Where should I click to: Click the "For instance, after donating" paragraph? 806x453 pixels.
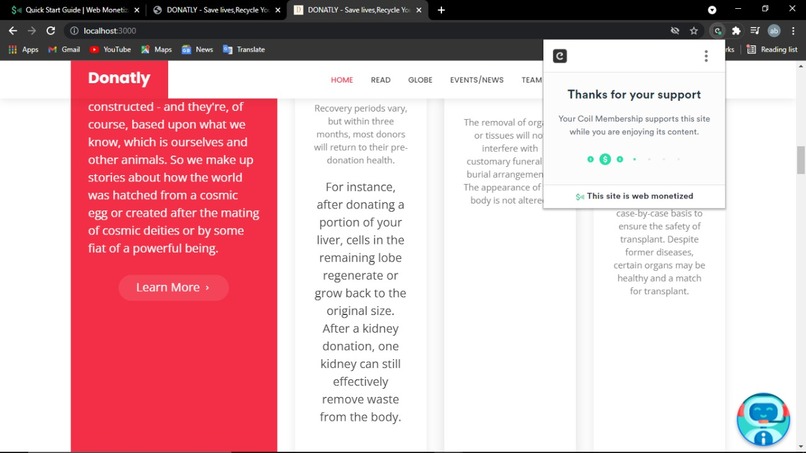(360, 302)
